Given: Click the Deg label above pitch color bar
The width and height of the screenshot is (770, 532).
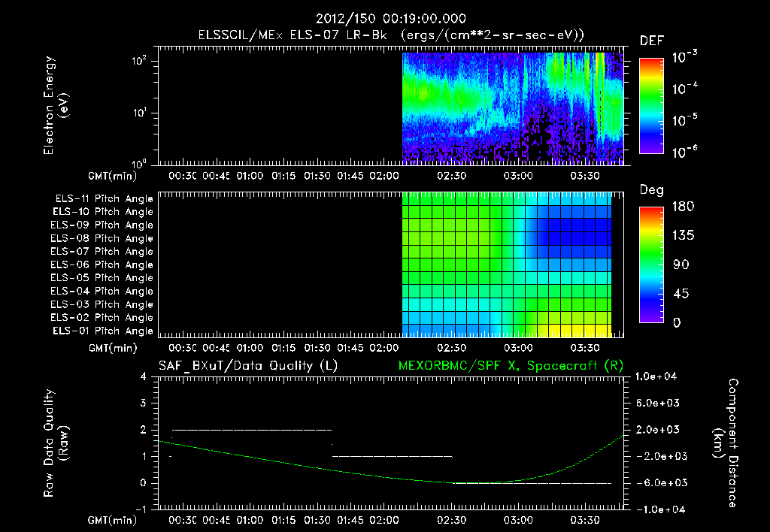Looking at the screenshot, I should pyautogui.click(x=652, y=190).
